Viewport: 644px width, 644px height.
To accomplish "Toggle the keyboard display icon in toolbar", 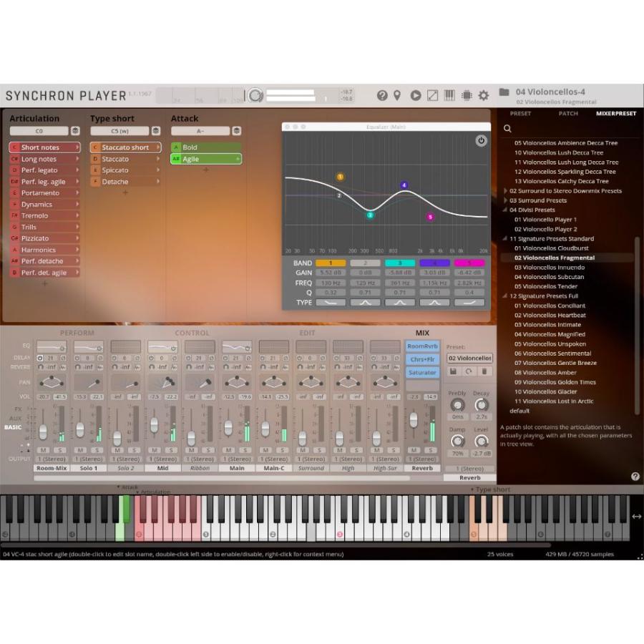I will [x=449, y=96].
